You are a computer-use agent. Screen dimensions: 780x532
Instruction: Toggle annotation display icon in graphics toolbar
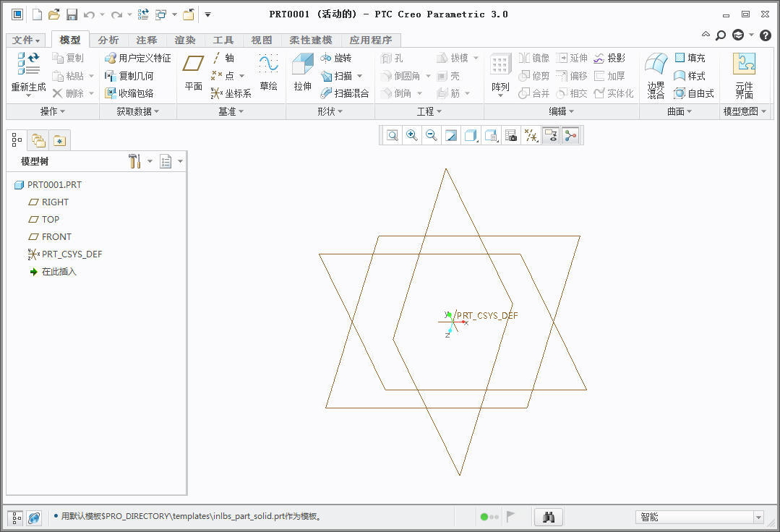coord(551,135)
